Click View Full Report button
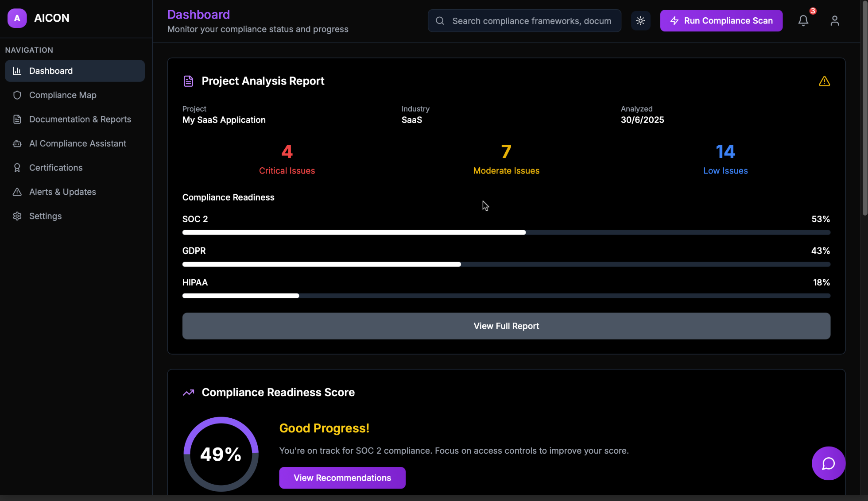 (506, 326)
